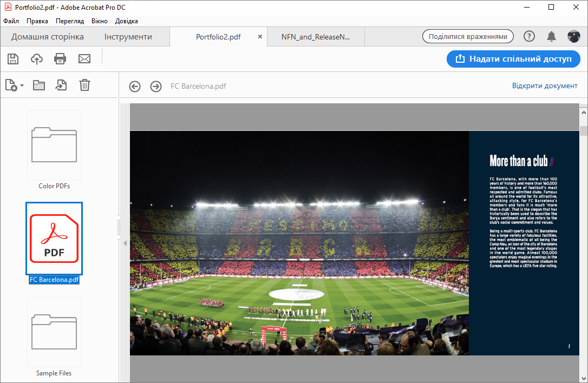Switch to NFN_and_ReleaseN... tab
Screen dimensions: 588x383
point(316,37)
